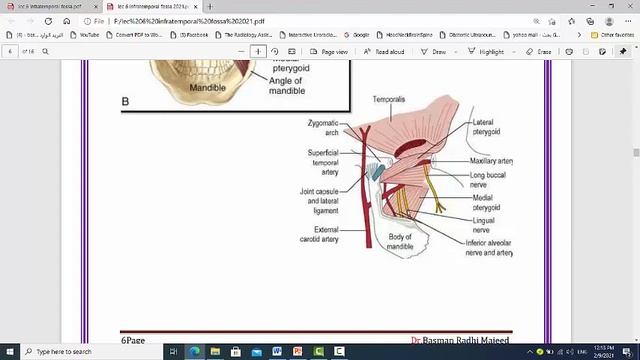Open the Action Center notifications

pyautogui.click(x=627, y=352)
